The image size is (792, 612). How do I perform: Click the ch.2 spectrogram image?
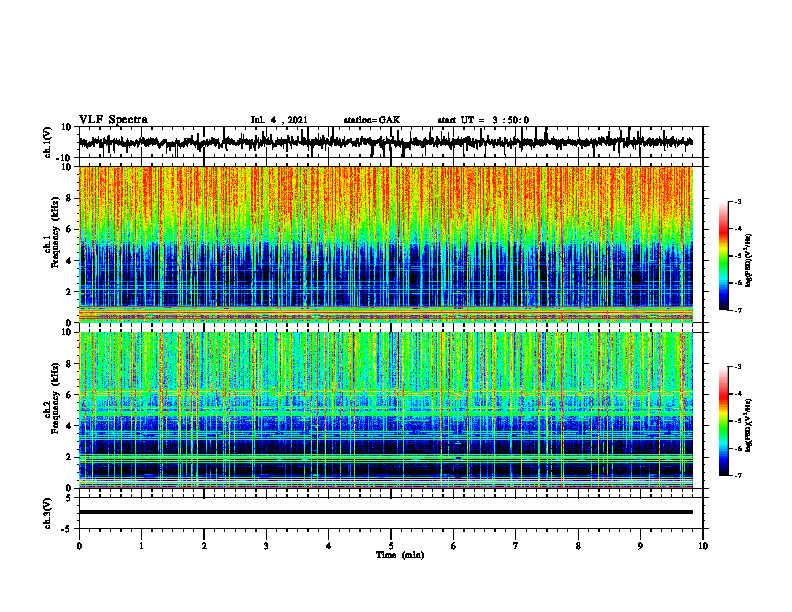coord(386,410)
